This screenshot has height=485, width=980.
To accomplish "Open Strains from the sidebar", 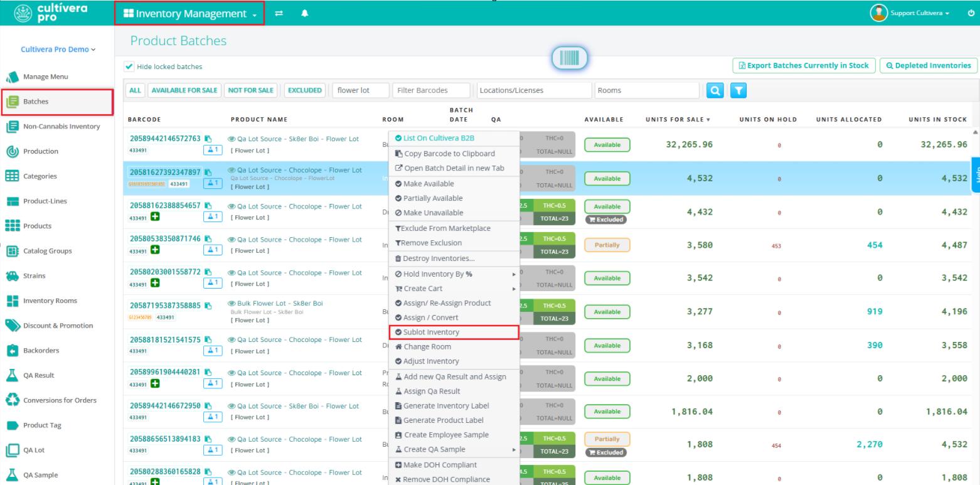I will coord(34,276).
